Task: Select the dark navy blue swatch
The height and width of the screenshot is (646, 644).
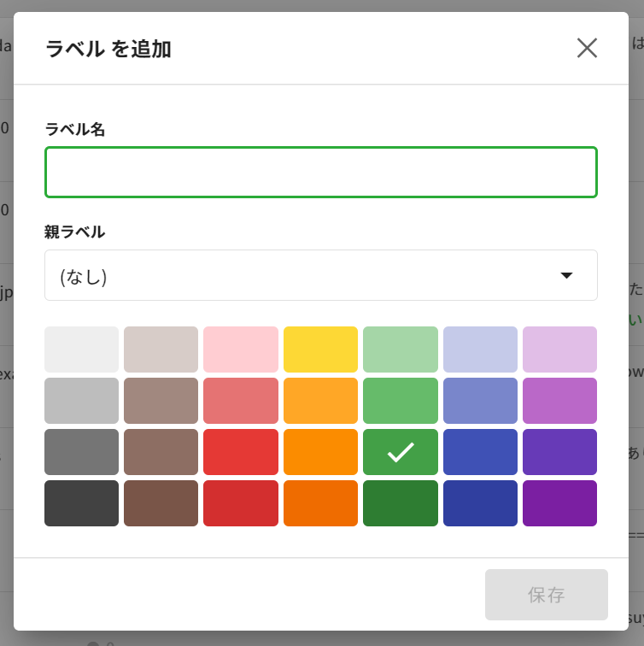Action: click(480, 503)
